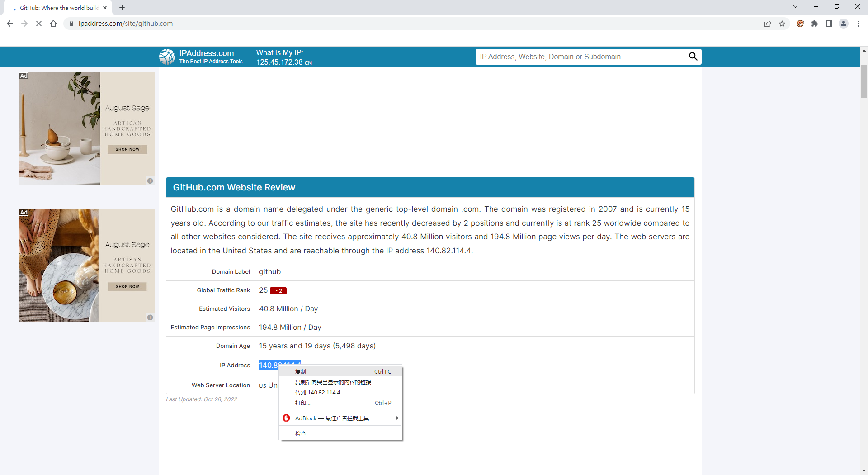The height and width of the screenshot is (475, 868).
Task: Click the orange extension icon in toolbar
Action: pos(800,24)
